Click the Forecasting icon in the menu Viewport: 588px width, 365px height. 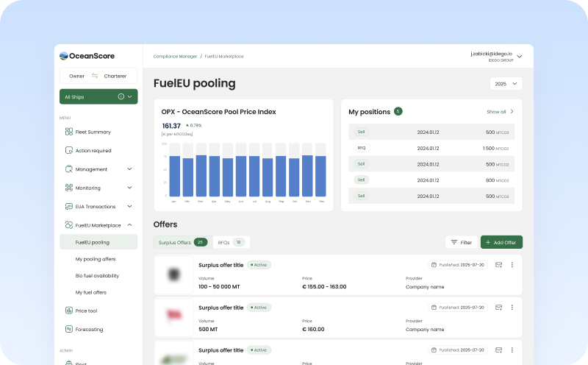69,329
